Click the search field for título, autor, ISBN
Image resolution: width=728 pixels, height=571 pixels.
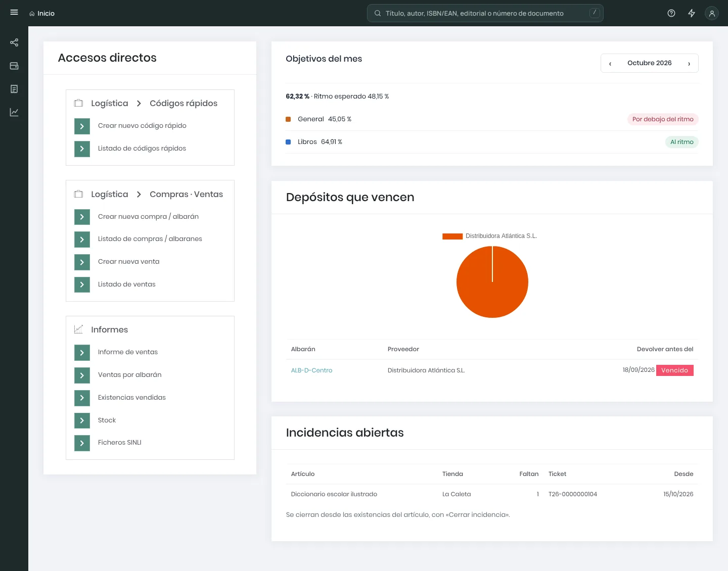coord(485,13)
